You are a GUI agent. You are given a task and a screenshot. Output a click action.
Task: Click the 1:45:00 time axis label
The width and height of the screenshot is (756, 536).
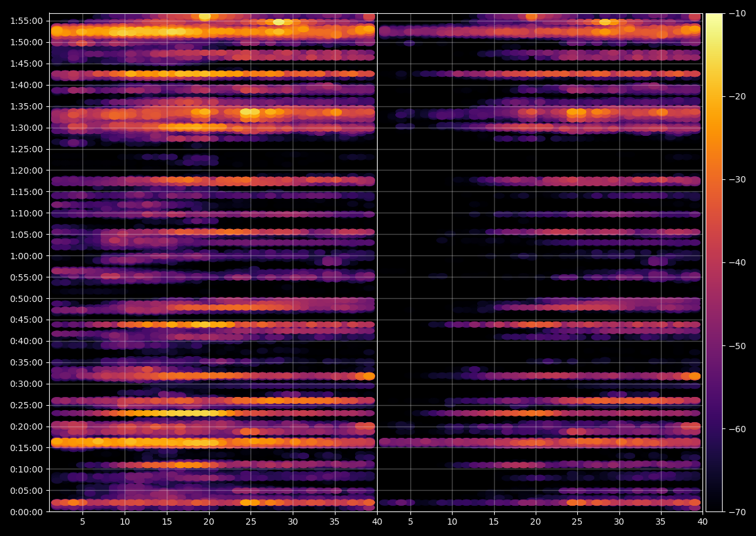(x=26, y=64)
